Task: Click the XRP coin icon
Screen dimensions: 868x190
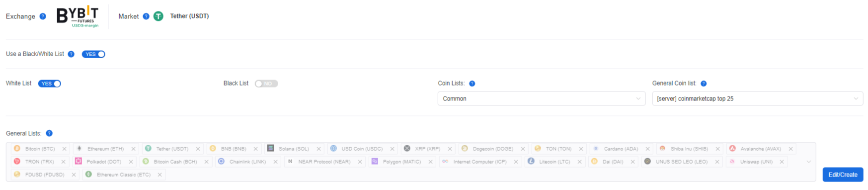Action: (x=407, y=148)
